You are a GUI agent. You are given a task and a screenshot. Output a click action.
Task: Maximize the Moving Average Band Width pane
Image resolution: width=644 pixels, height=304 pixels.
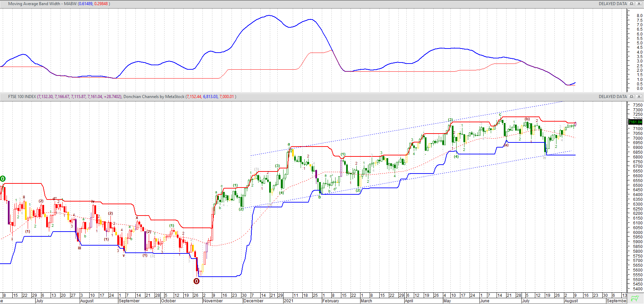coord(632,4)
